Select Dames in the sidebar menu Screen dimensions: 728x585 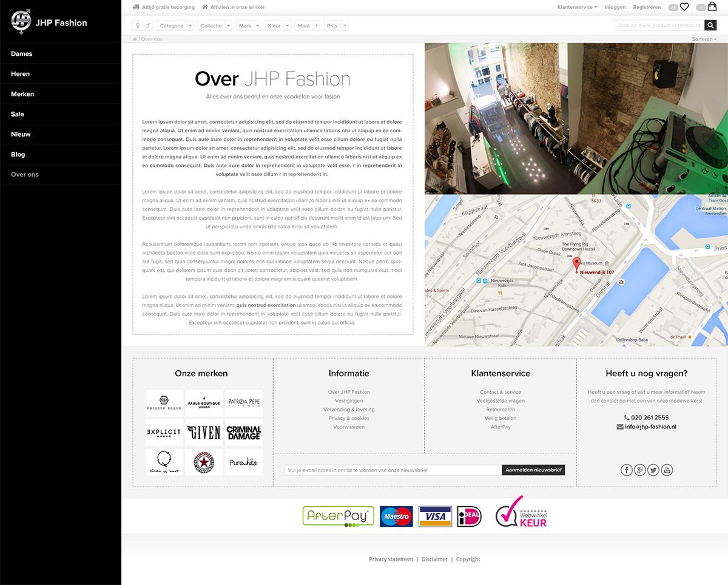pos(22,54)
